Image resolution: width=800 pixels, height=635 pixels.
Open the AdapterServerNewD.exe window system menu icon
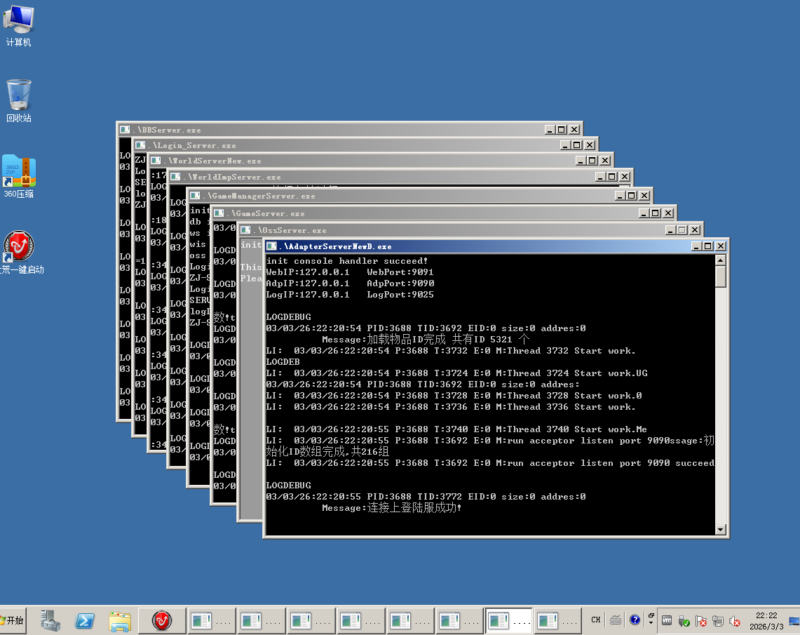coord(271,245)
